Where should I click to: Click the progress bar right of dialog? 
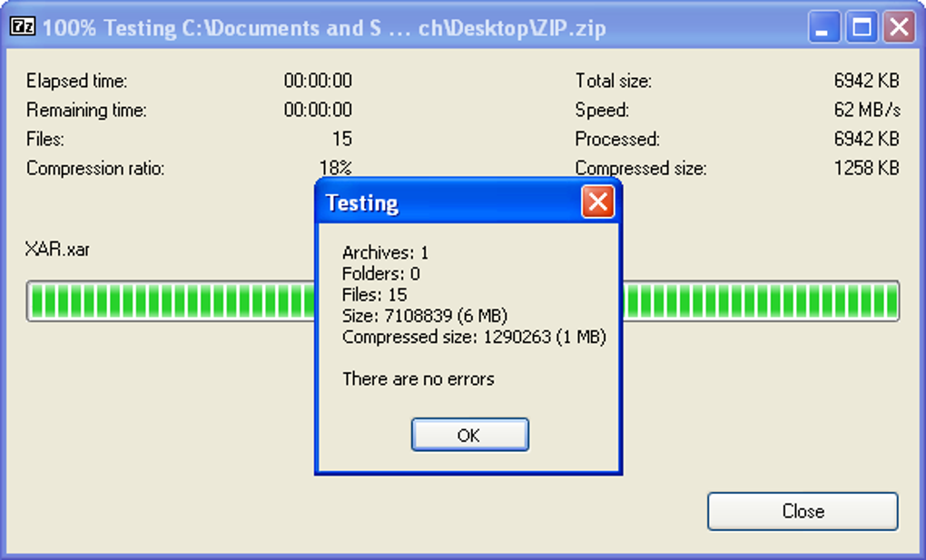click(x=761, y=300)
